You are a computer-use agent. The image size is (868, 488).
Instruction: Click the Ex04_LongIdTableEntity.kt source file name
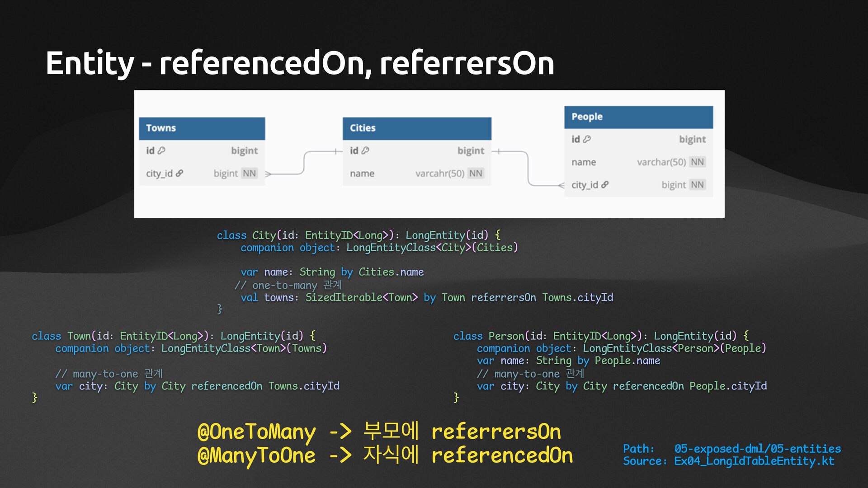point(754,461)
